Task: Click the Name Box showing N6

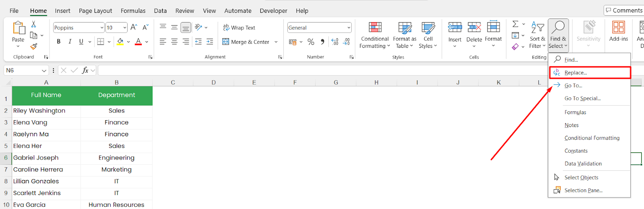Action: tap(26, 70)
